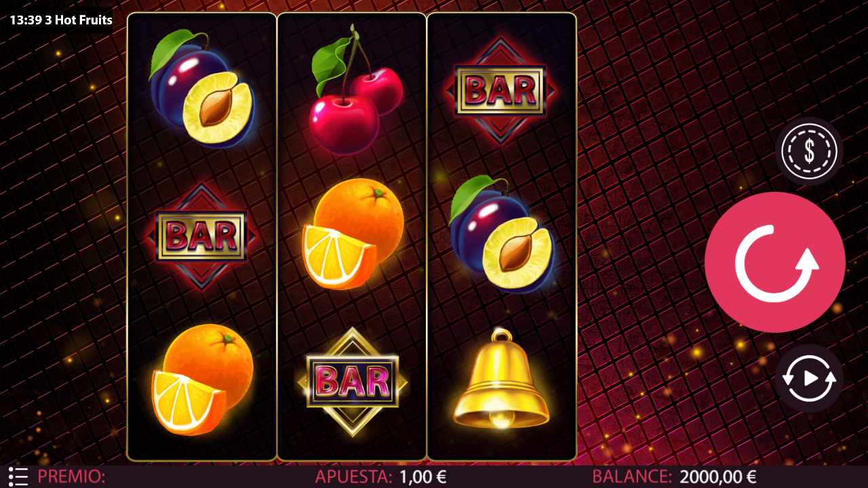The height and width of the screenshot is (488, 868).
Task: Select the red BAR symbol on the third reel
Action: [x=500, y=90]
